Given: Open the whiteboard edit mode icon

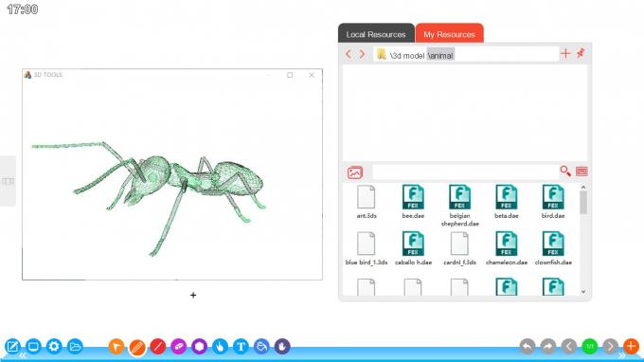Looking at the screenshot, I should pos(12,347).
